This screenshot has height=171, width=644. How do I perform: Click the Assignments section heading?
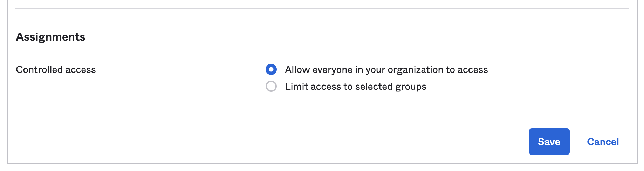pos(50,37)
